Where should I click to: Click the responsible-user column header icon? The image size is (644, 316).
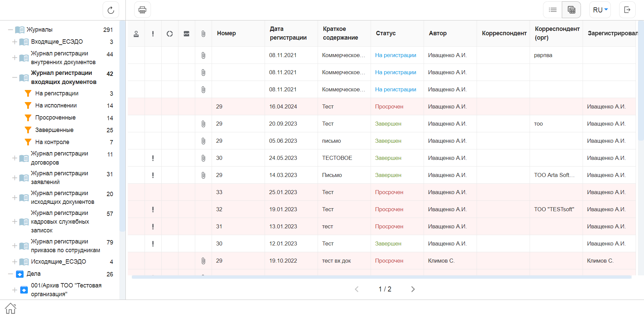[136, 34]
